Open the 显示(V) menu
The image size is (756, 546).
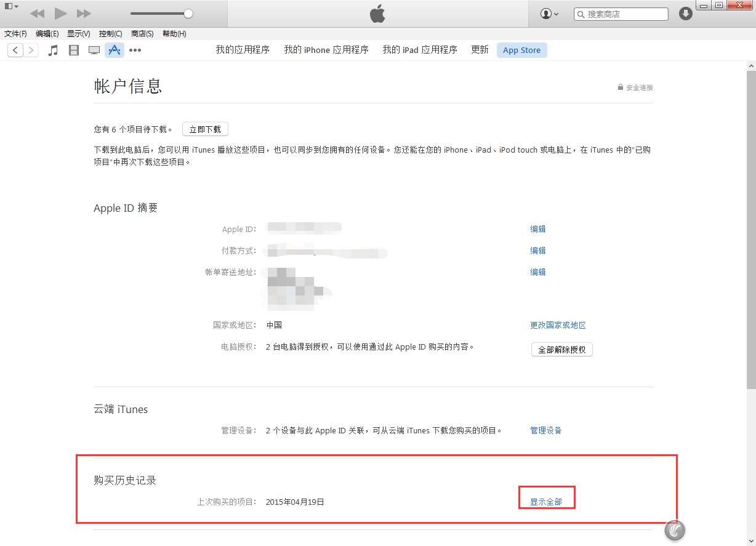[78, 34]
